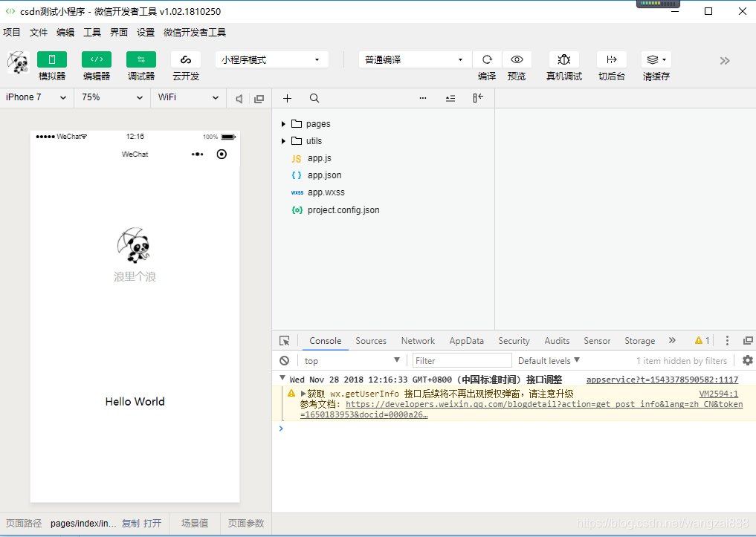Image resolution: width=756 pixels, height=537 pixels.
Task: Switch to the Console tab
Action: click(x=326, y=341)
